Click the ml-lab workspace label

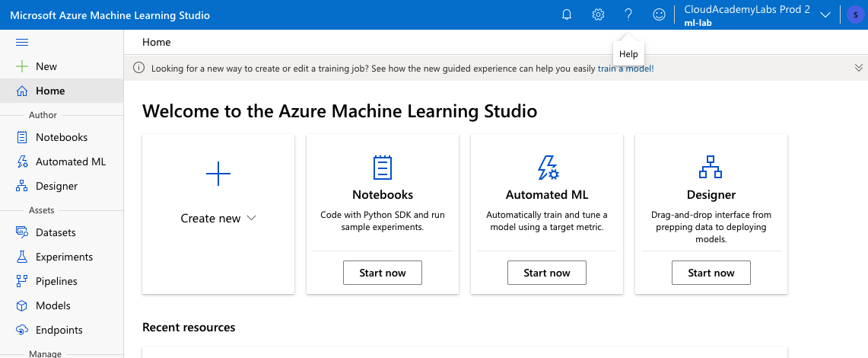click(698, 24)
